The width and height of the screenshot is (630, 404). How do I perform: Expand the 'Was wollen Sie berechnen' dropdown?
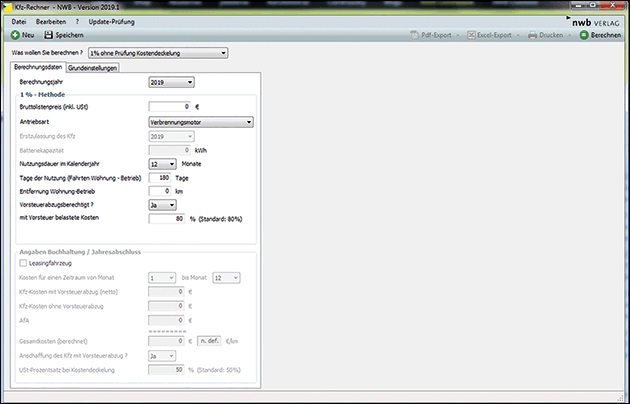coord(222,52)
